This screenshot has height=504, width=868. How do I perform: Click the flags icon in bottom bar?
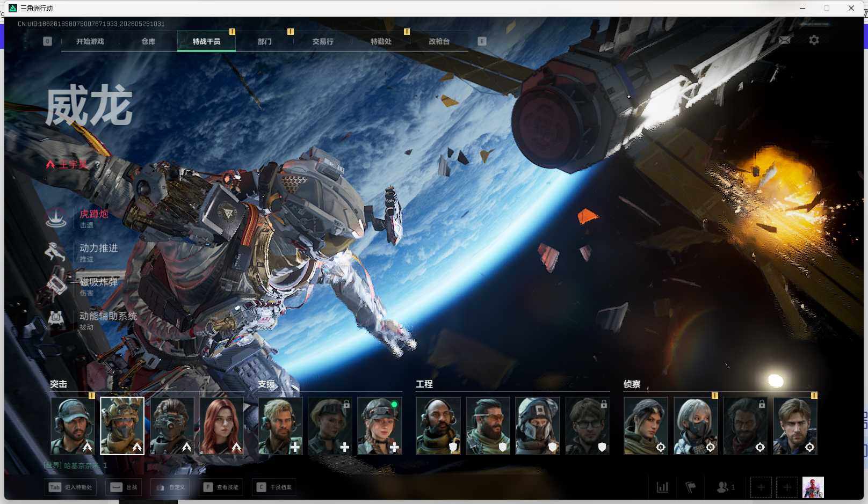(691, 487)
